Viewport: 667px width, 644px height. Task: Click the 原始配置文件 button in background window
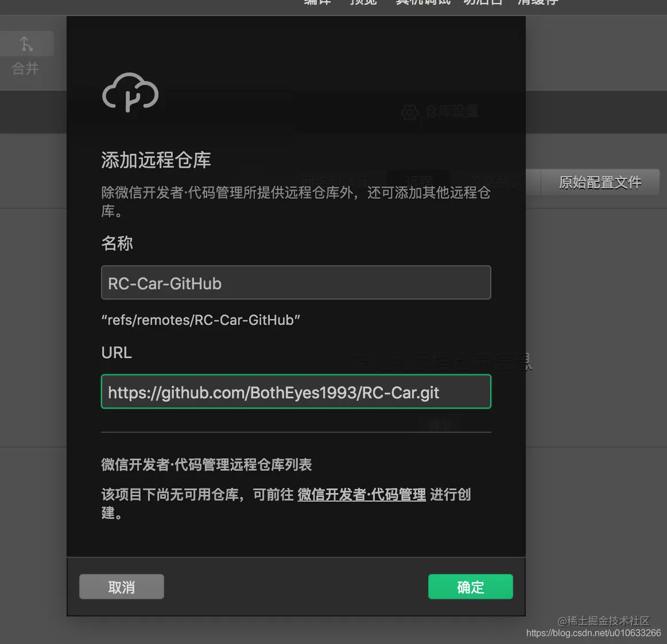tap(600, 183)
